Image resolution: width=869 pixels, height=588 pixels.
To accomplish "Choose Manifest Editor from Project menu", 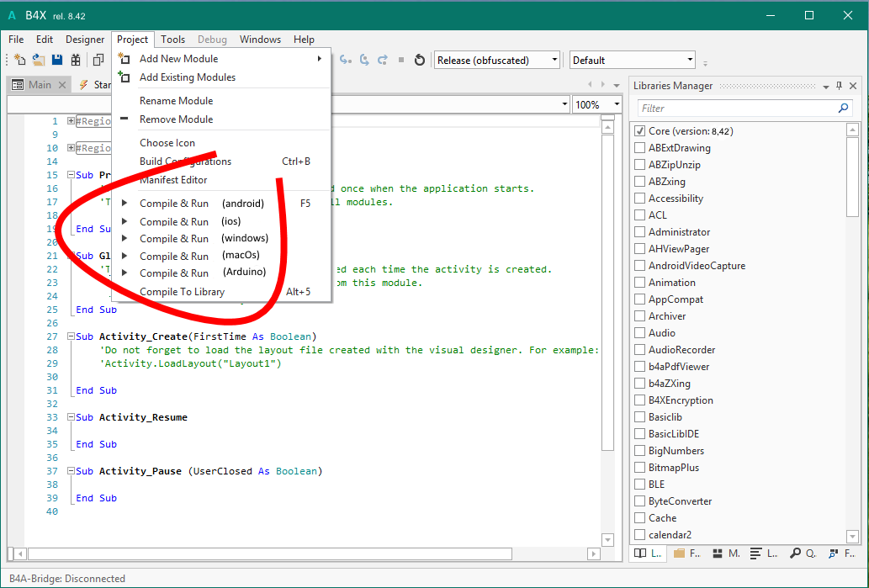I will coord(173,180).
